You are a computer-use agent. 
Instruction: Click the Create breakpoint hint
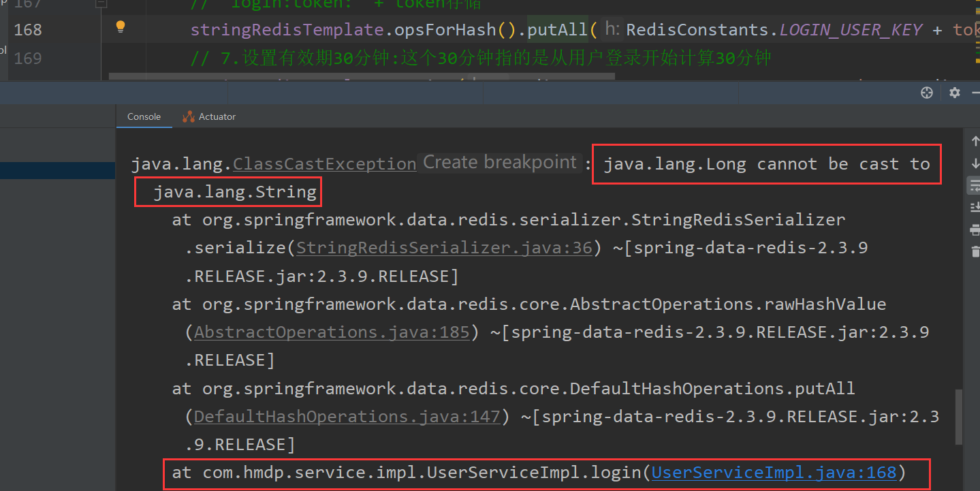point(500,162)
